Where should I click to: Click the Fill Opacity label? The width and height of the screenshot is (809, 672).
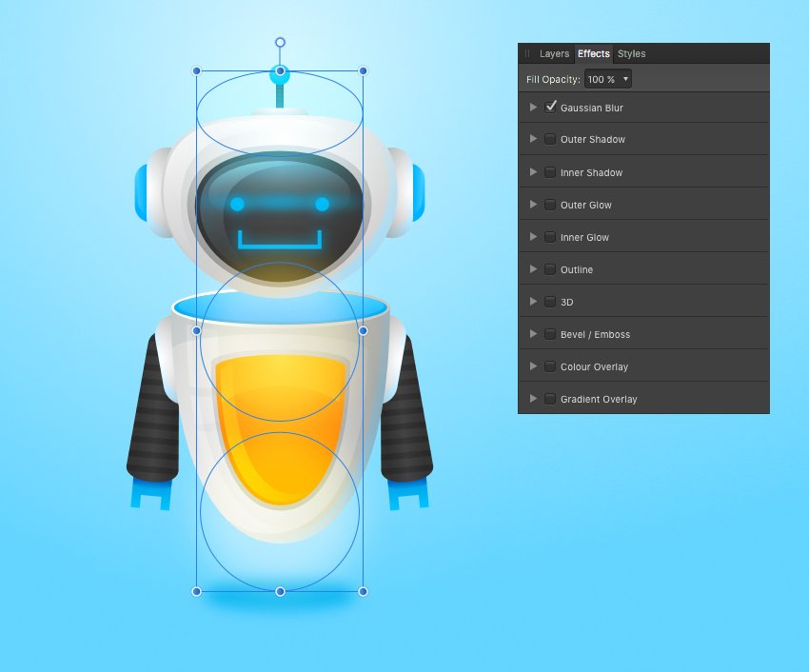[x=553, y=80]
